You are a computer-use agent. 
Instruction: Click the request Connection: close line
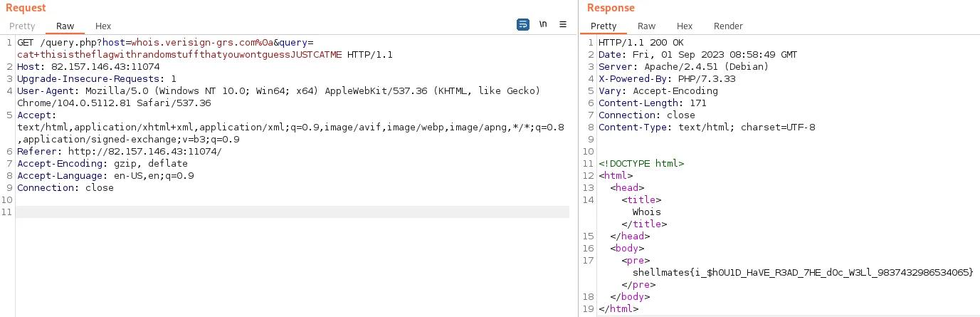pos(65,188)
